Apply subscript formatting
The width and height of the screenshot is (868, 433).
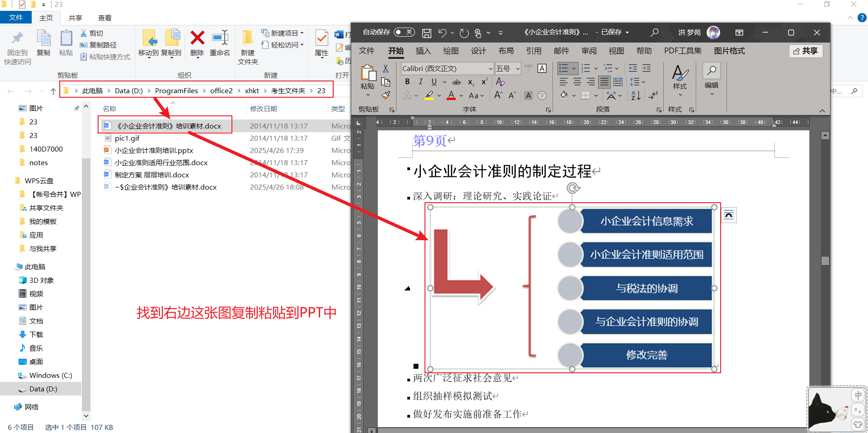[x=471, y=82]
